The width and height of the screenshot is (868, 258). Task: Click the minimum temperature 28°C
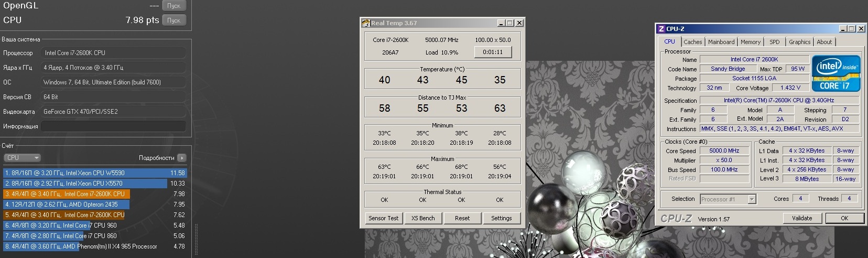500,133
